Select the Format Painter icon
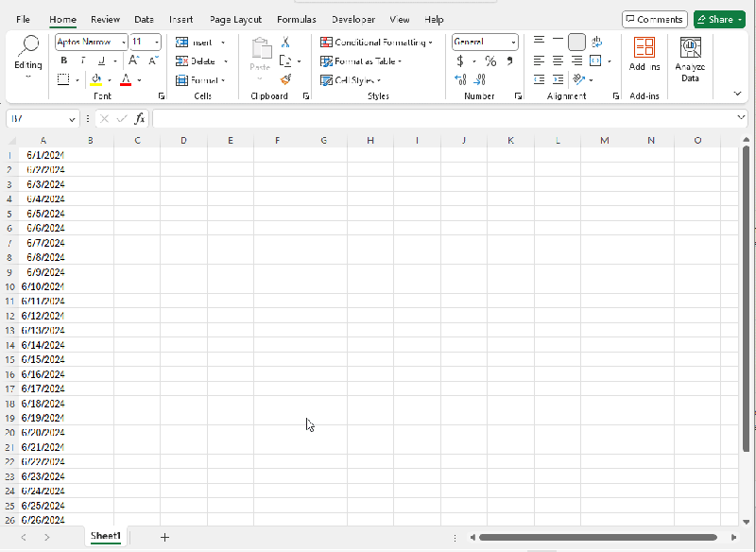The image size is (756, 552). tap(285, 78)
